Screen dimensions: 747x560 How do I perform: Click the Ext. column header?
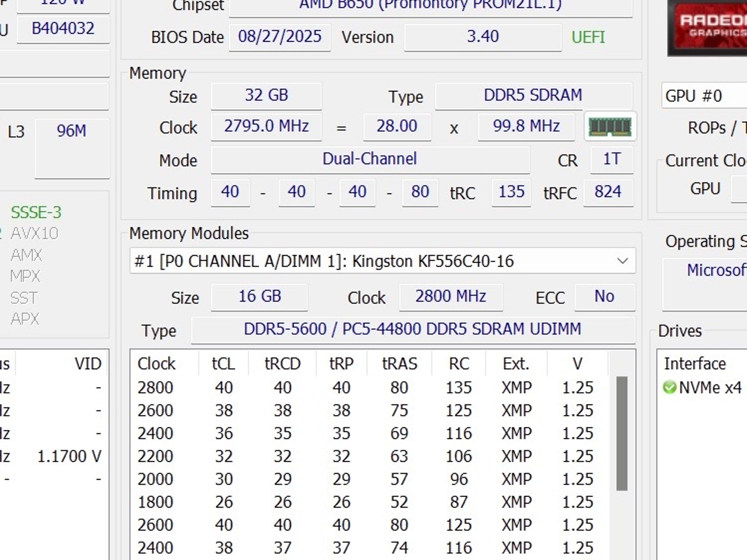[516, 364]
